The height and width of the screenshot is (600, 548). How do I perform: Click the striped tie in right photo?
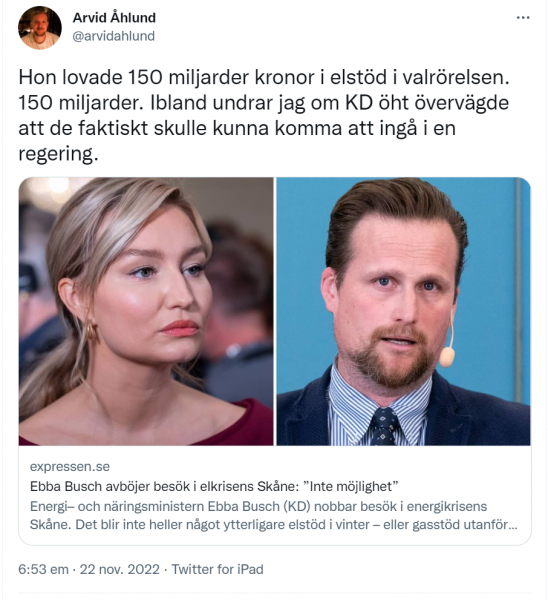point(385,426)
